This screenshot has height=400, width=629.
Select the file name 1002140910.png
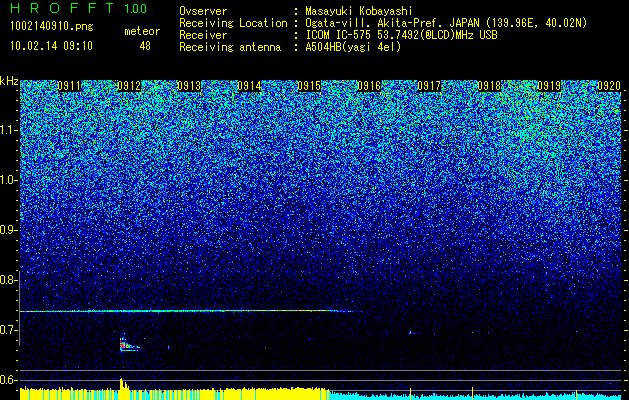[52, 27]
